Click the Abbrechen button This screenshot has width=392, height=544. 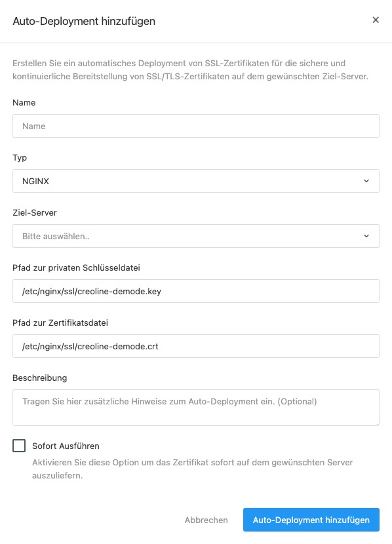pyautogui.click(x=206, y=520)
